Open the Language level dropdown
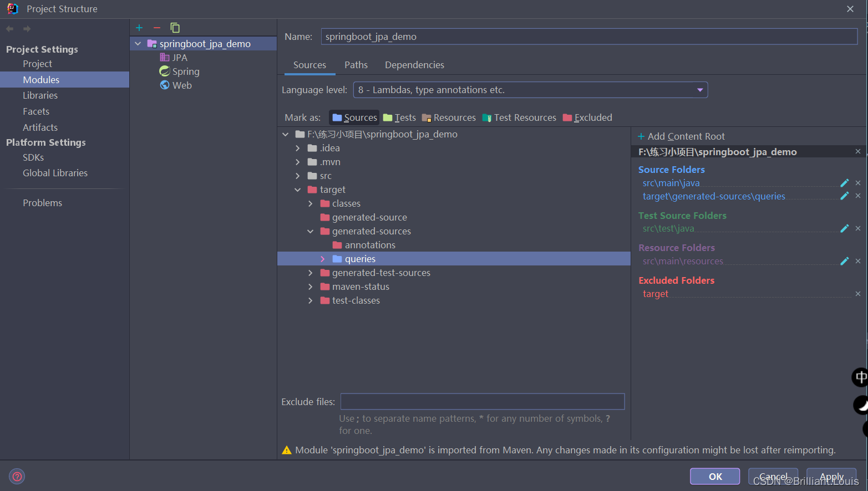 (530, 90)
